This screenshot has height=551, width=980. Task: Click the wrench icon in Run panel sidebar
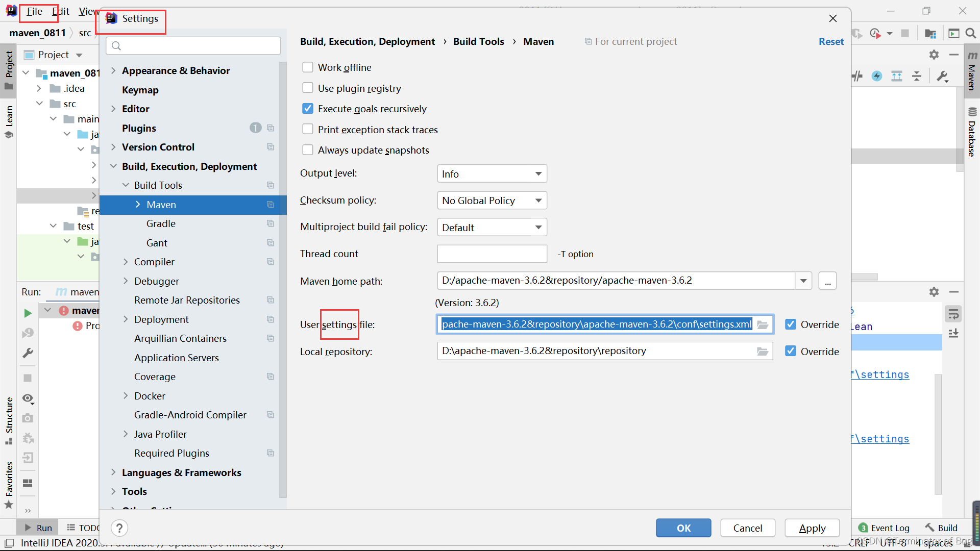point(28,353)
